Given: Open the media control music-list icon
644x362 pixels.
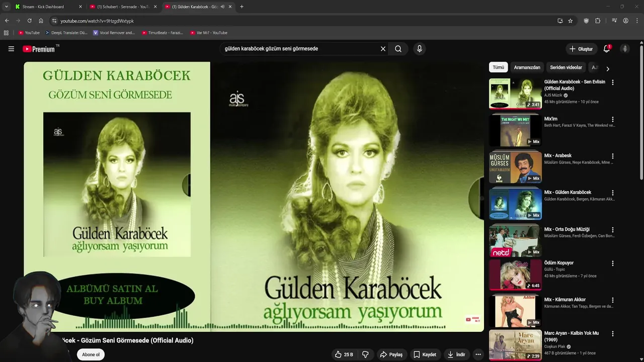Looking at the screenshot, I should (614, 21).
